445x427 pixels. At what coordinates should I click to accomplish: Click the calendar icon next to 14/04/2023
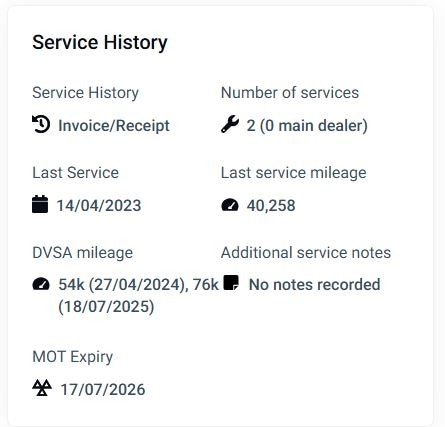pos(40,204)
